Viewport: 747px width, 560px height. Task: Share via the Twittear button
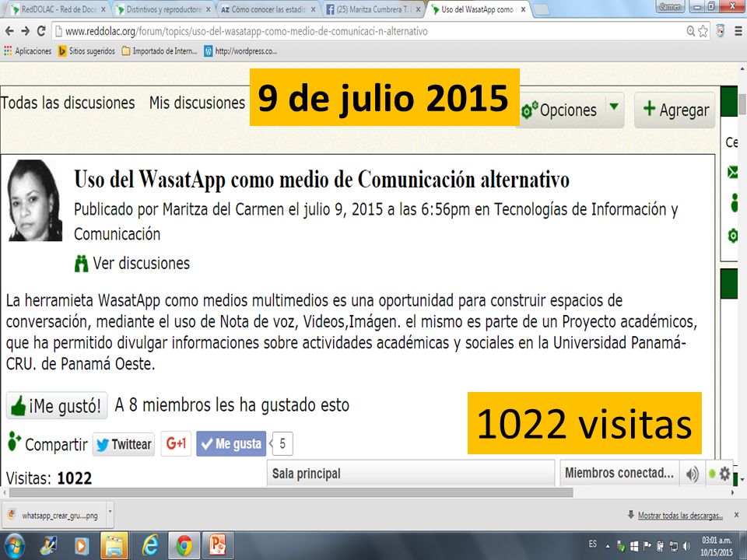point(124,444)
